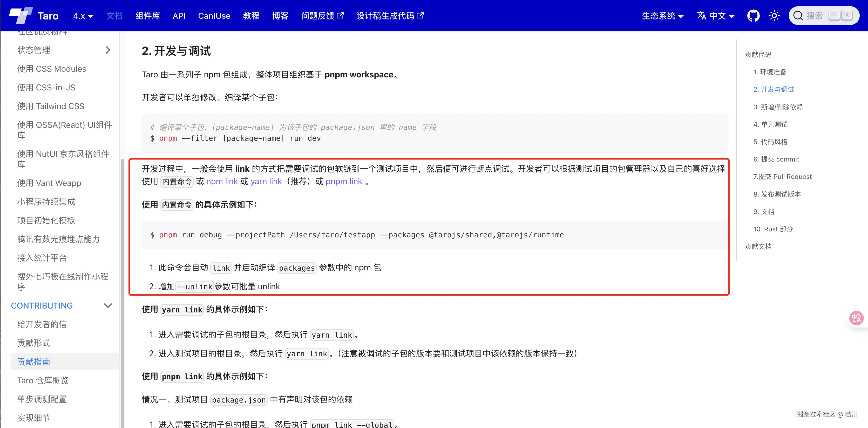Toggle light/dark mode sun icon
868x428 pixels.
click(774, 16)
